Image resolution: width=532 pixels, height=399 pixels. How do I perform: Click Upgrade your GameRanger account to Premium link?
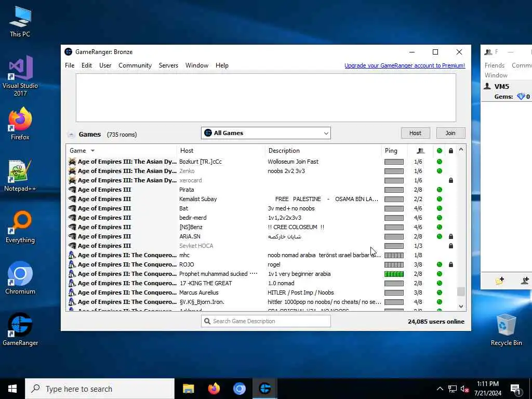[404, 65]
